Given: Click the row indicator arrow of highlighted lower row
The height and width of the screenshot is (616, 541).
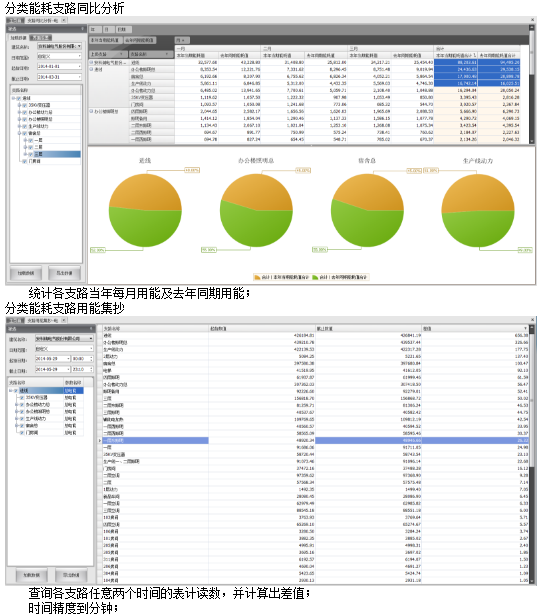Looking at the screenshot, I should (100, 441).
